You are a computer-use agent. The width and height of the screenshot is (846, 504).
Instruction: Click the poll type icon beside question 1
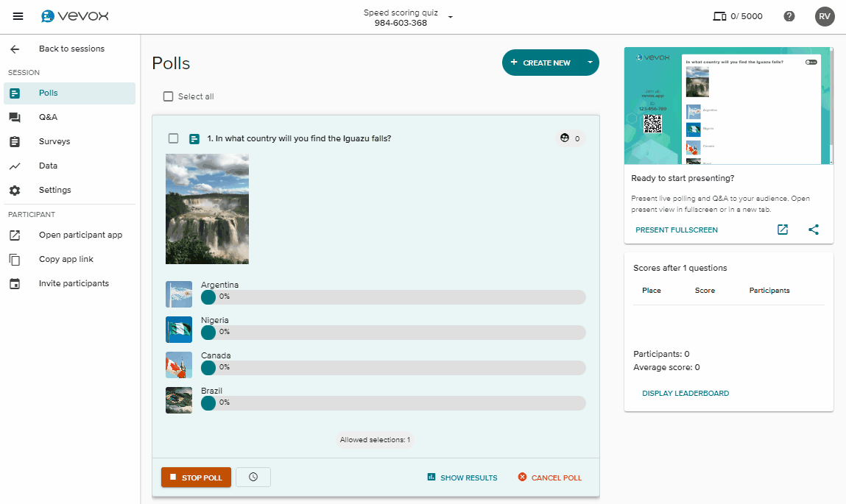(194, 139)
